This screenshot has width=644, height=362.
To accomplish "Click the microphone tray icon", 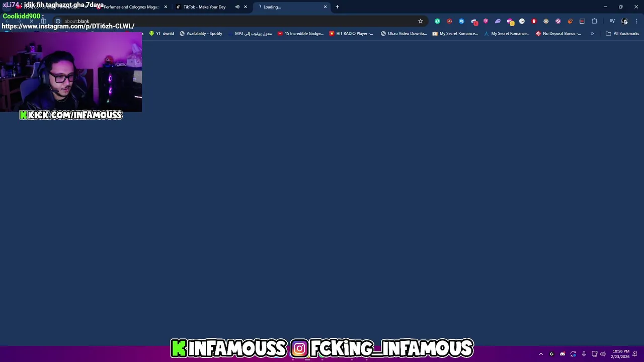I will point(584,354).
